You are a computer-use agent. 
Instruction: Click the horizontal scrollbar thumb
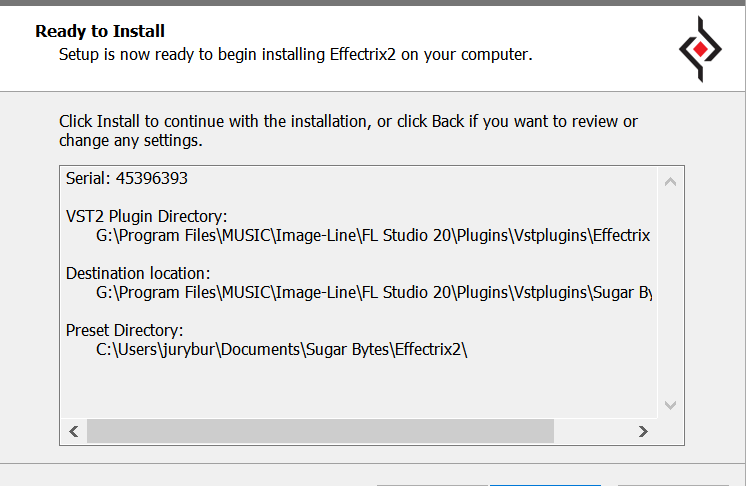click(x=320, y=431)
